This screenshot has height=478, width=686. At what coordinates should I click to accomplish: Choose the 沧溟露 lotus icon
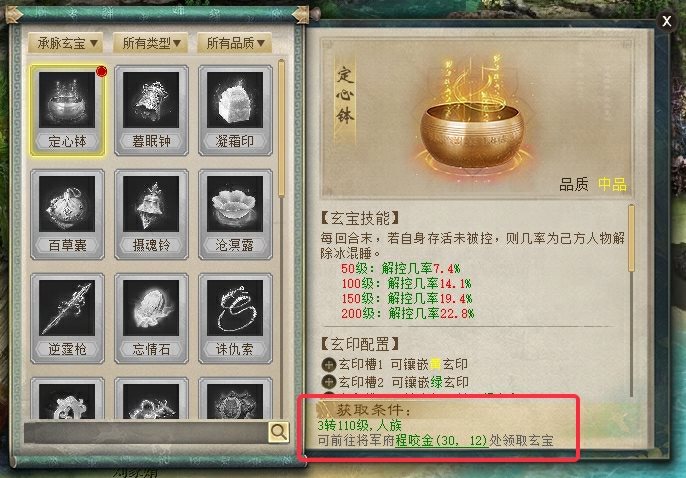235,214
